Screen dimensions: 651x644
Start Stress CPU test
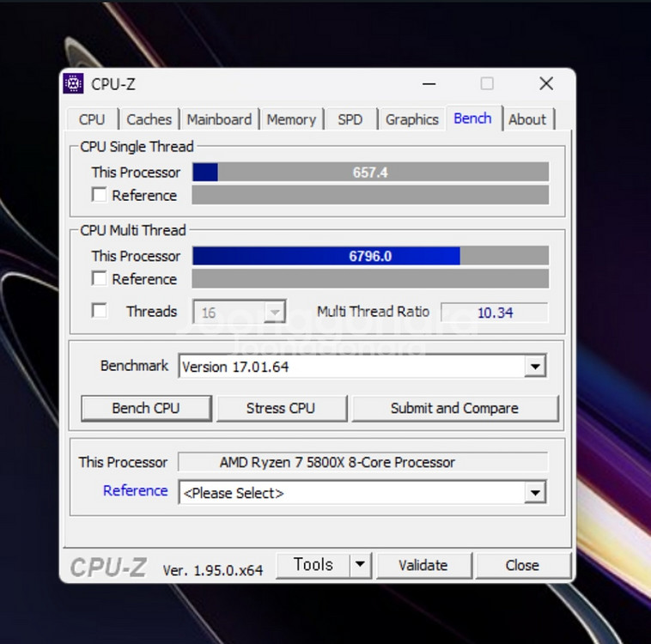coord(281,408)
